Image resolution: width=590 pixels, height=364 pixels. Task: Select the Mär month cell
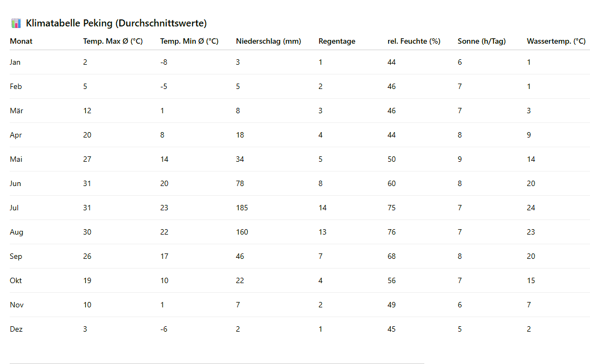(16, 111)
